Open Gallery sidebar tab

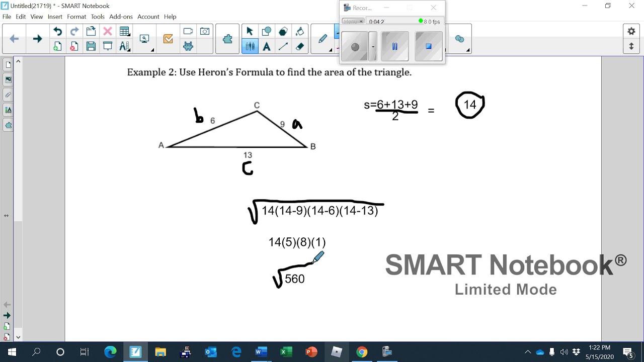coord(8,79)
